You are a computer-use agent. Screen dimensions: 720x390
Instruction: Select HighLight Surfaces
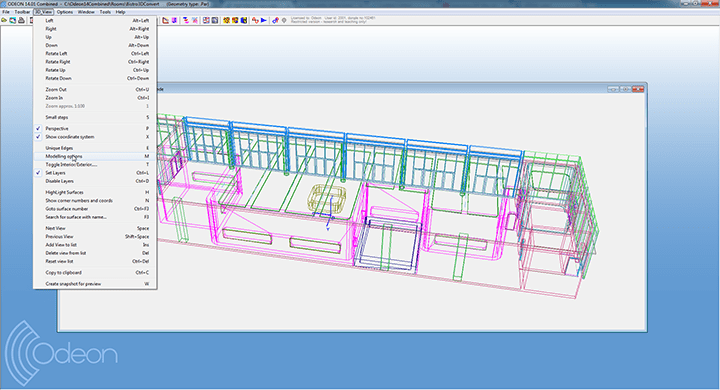click(x=95, y=192)
